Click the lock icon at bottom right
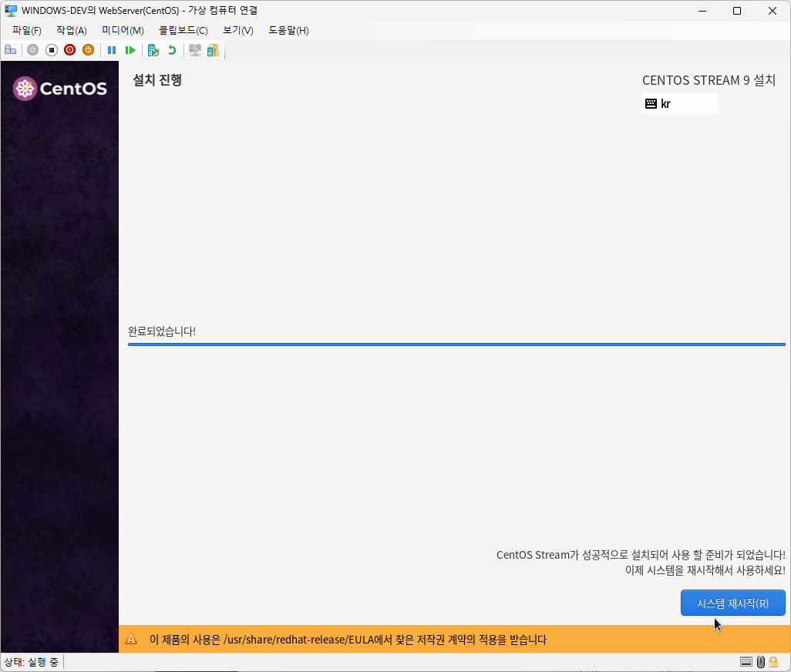 coord(773,663)
